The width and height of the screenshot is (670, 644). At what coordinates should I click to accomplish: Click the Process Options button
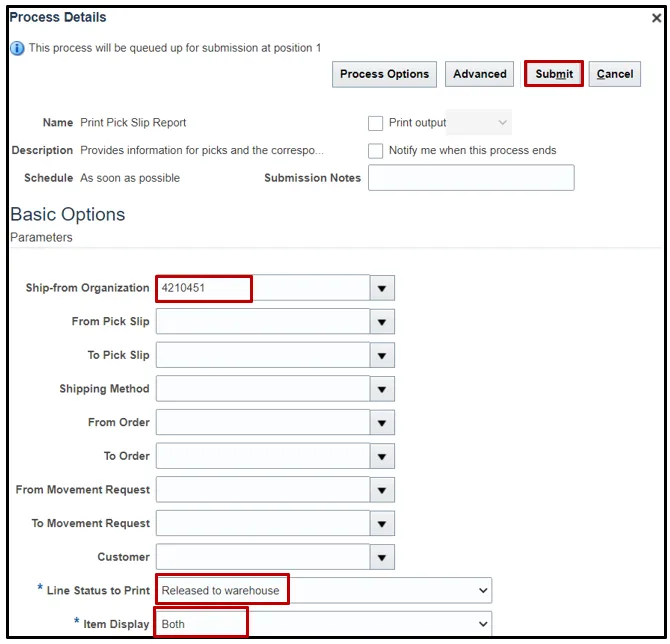(384, 74)
